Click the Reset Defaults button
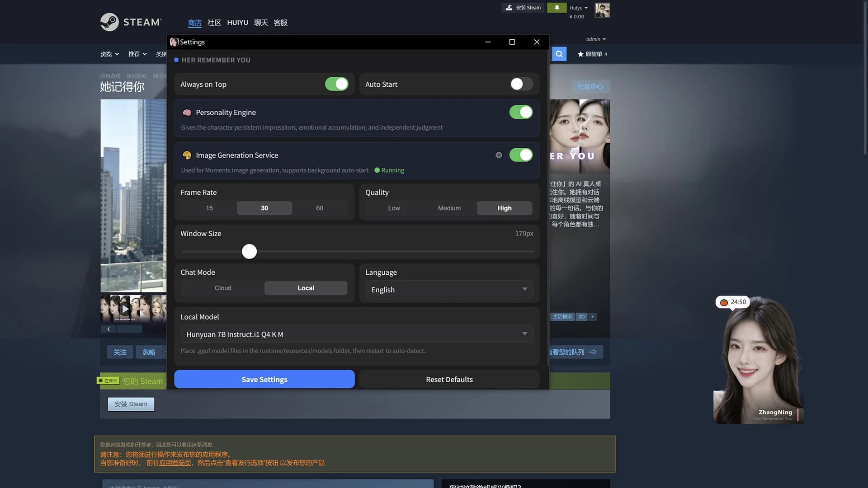Screen dimensions: 868x488 [449, 379]
